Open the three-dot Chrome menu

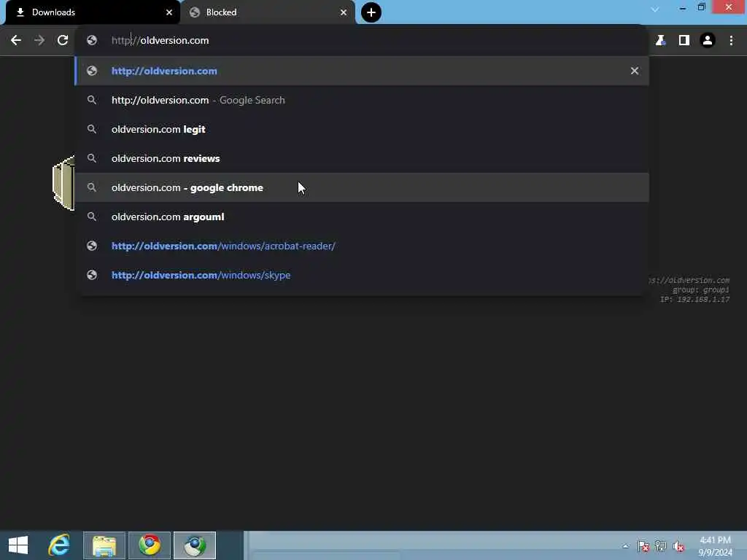tap(731, 41)
